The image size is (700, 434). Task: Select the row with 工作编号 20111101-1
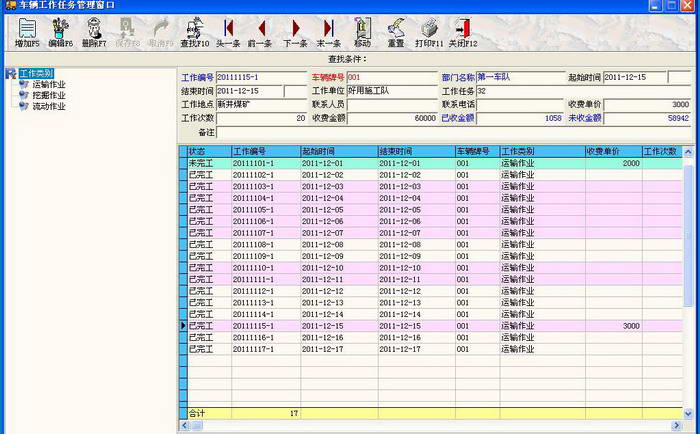264,163
